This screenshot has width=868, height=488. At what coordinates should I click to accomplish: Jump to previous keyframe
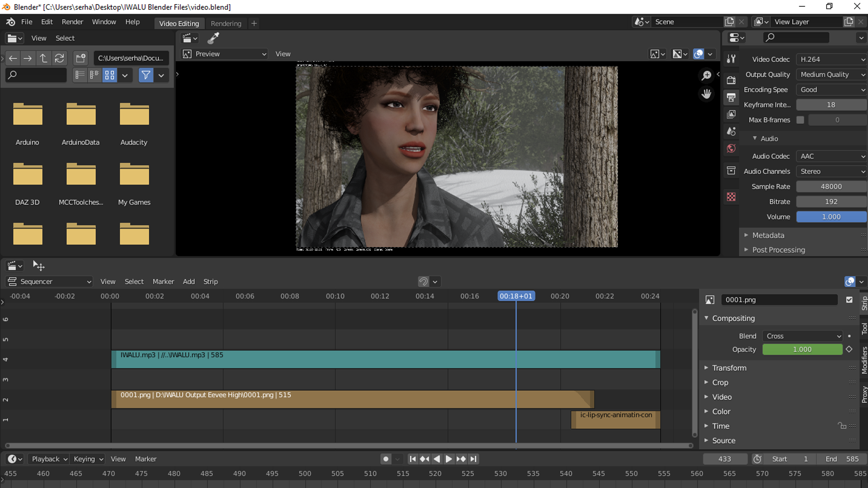point(425,459)
